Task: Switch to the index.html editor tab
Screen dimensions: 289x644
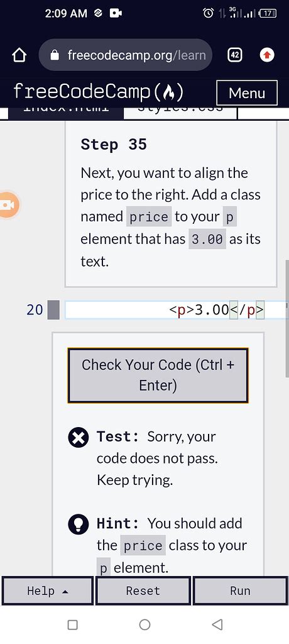Action: pos(66,111)
